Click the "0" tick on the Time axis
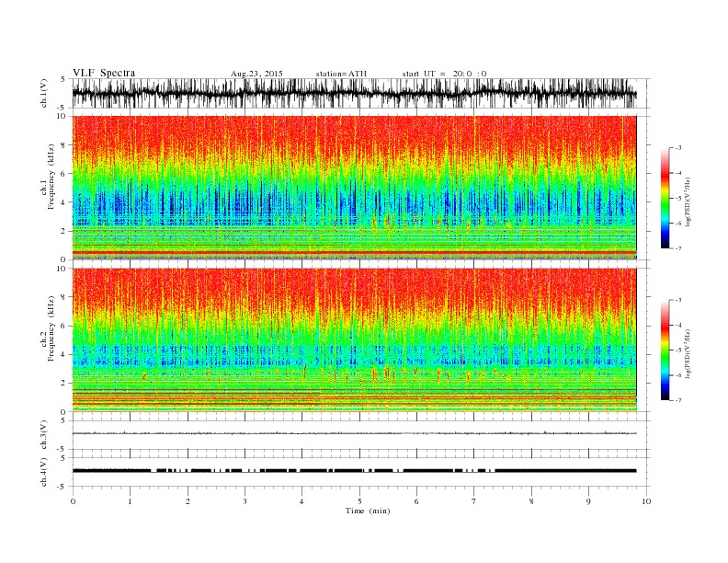 [x=73, y=501]
